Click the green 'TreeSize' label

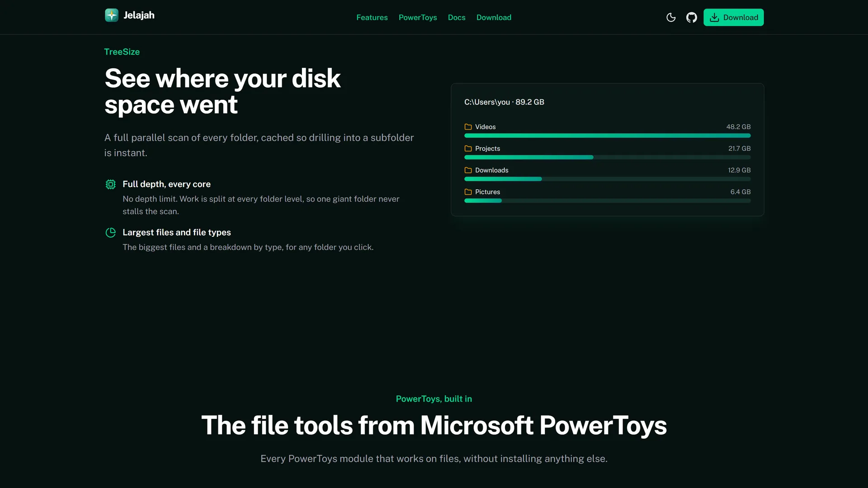pos(122,52)
